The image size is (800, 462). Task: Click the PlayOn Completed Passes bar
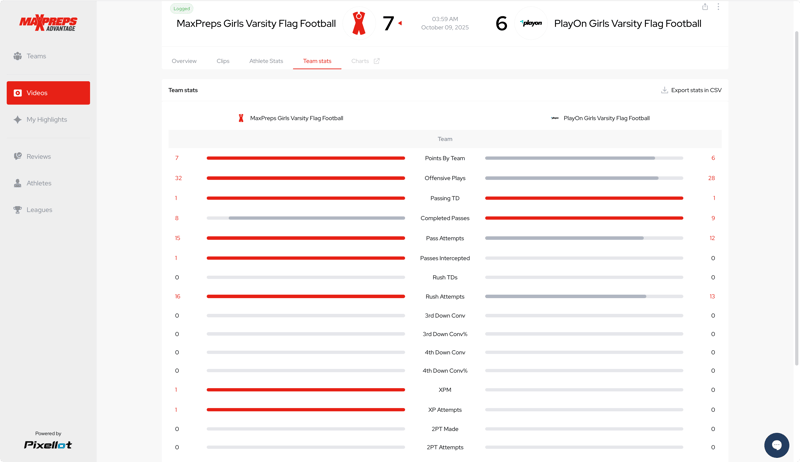coord(584,218)
